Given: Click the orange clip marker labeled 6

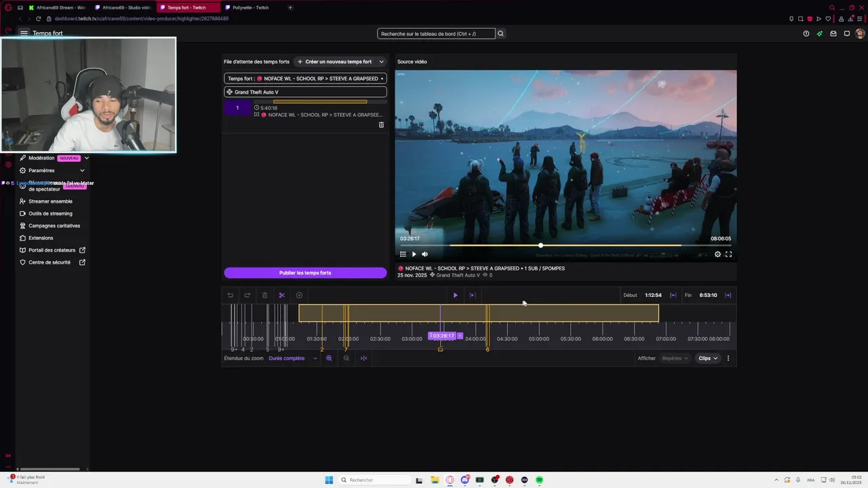Looking at the screenshot, I should [x=488, y=349].
